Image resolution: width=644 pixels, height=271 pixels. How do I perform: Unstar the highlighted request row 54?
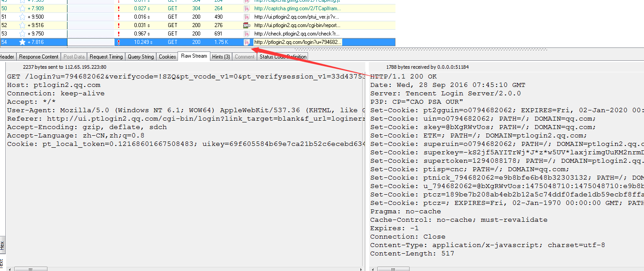pyautogui.click(x=22, y=42)
